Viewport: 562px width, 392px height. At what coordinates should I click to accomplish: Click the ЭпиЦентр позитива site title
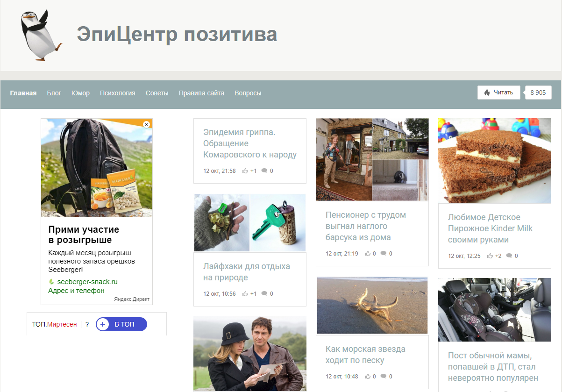coord(177,35)
